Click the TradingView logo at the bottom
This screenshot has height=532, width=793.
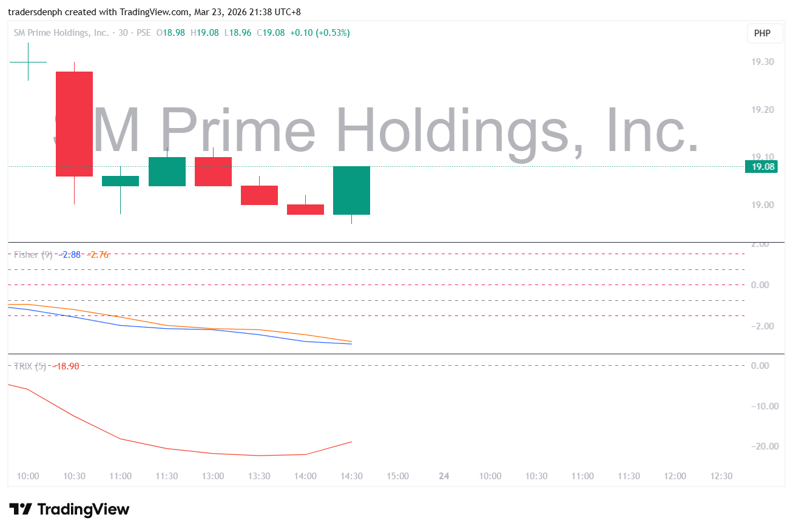[x=69, y=509]
